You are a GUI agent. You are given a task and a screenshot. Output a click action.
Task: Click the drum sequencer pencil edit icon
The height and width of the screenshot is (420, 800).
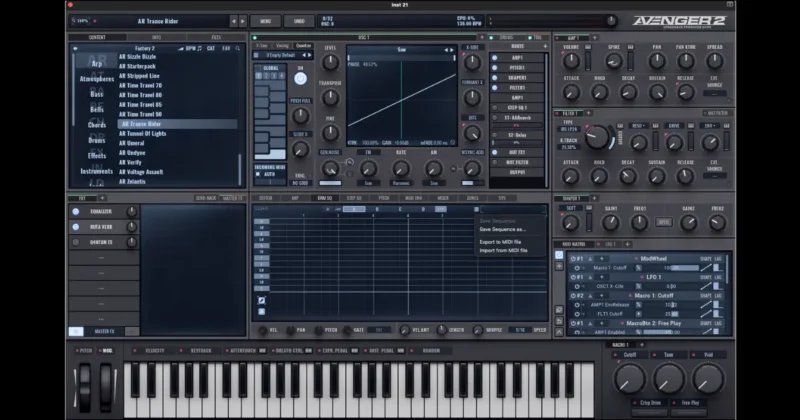261,301
